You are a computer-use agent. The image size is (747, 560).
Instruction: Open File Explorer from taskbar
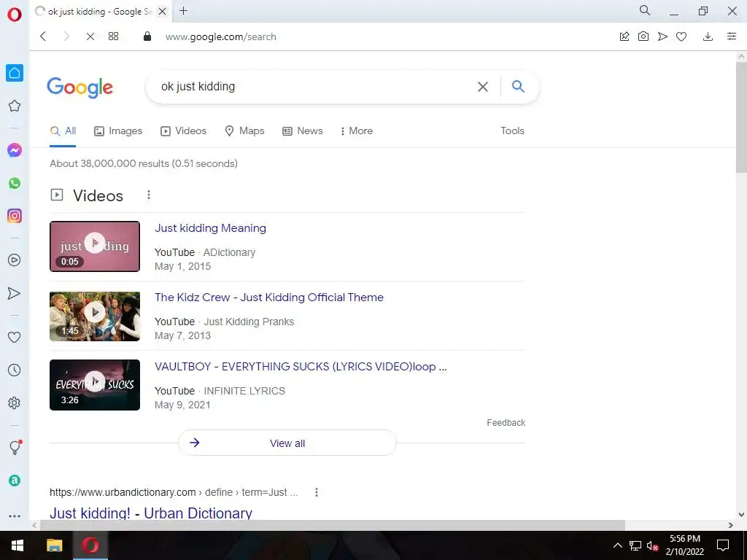[54, 545]
